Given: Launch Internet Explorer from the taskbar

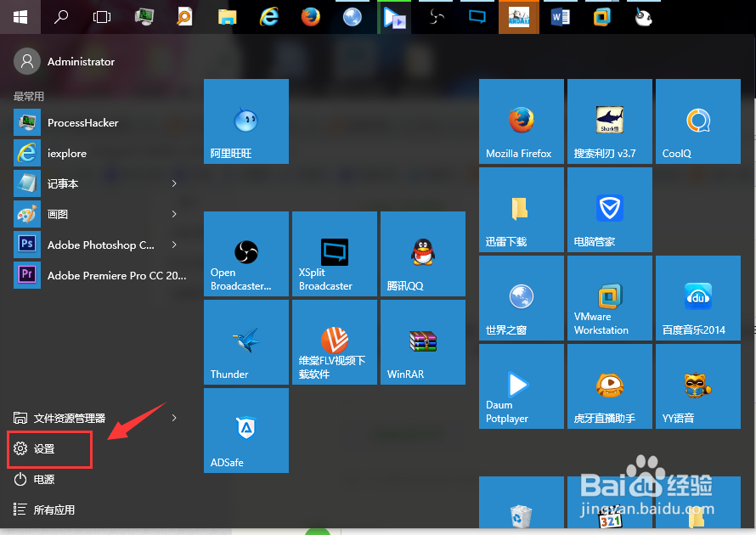Looking at the screenshot, I should pyautogui.click(x=269, y=17).
